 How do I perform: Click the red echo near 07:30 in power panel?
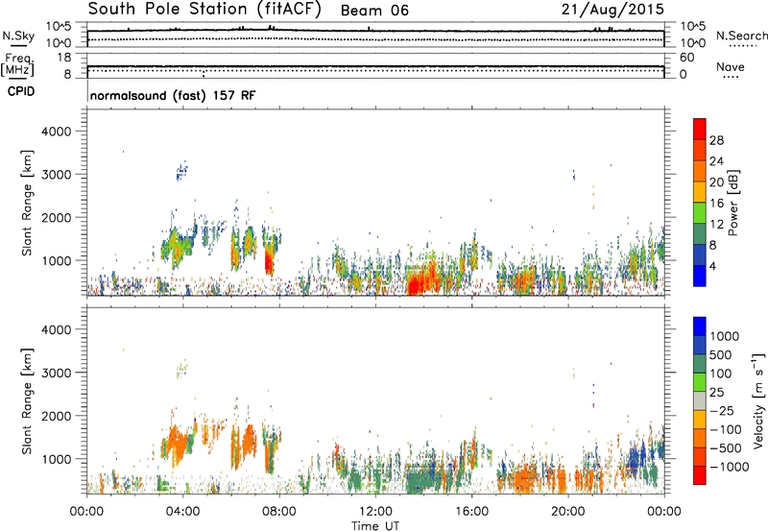(269, 262)
